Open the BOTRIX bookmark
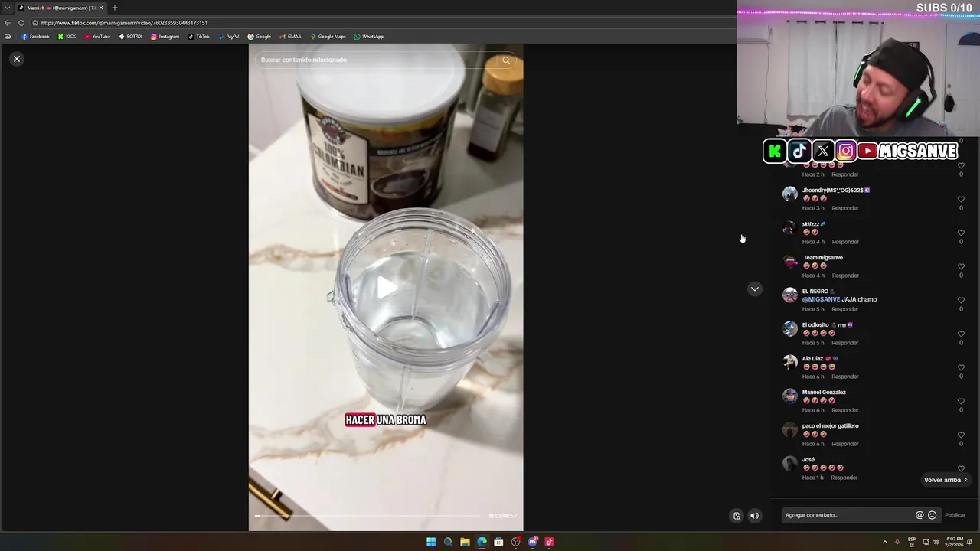 tap(130, 37)
